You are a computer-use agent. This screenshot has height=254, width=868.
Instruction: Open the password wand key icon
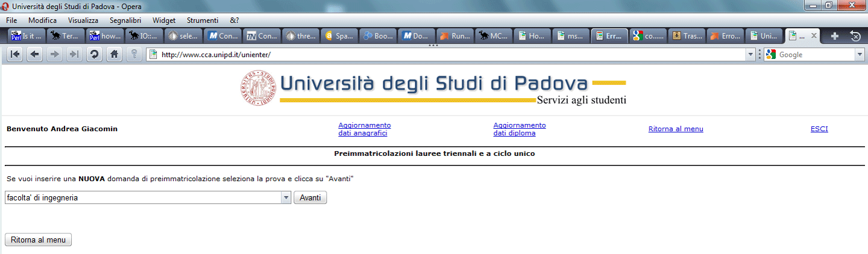click(133, 54)
